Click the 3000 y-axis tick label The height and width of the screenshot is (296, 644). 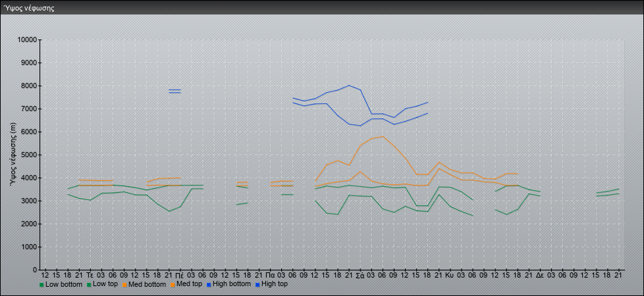coord(29,201)
